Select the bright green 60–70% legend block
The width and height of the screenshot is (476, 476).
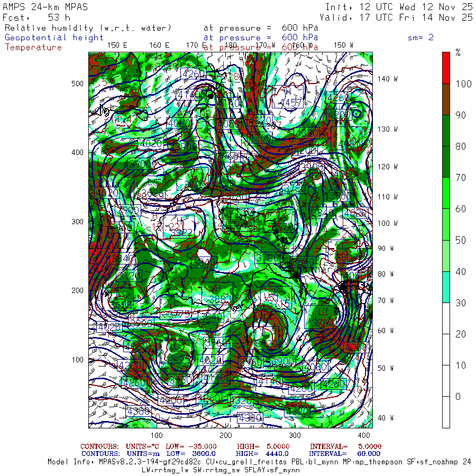[x=446, y=193]
